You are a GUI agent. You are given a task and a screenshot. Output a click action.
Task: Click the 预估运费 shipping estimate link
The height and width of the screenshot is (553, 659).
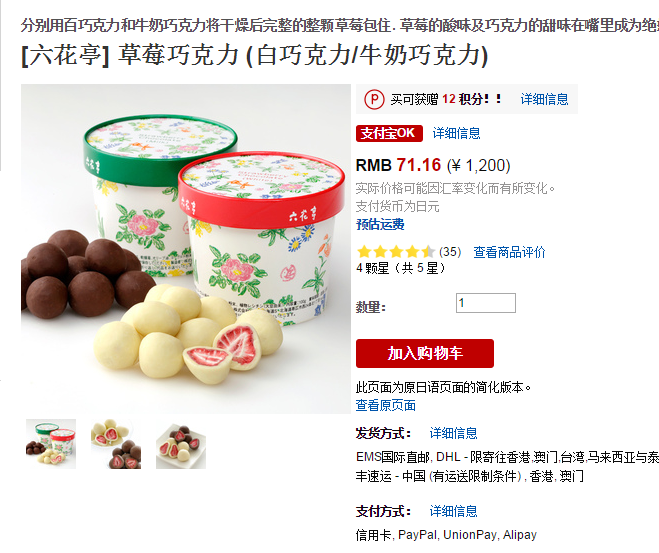(x=380, y=224)
